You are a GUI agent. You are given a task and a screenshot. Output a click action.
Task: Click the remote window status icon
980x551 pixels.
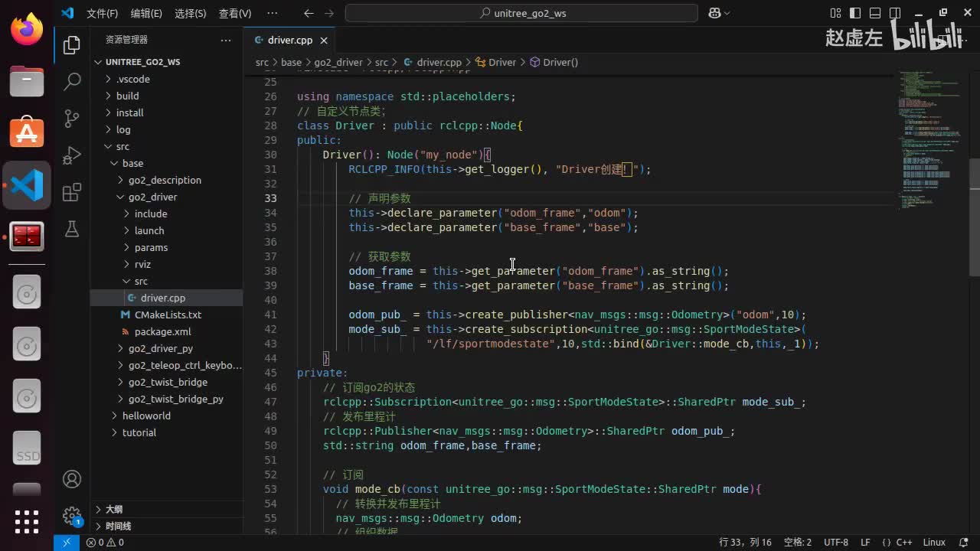click(x=67, y=543)
